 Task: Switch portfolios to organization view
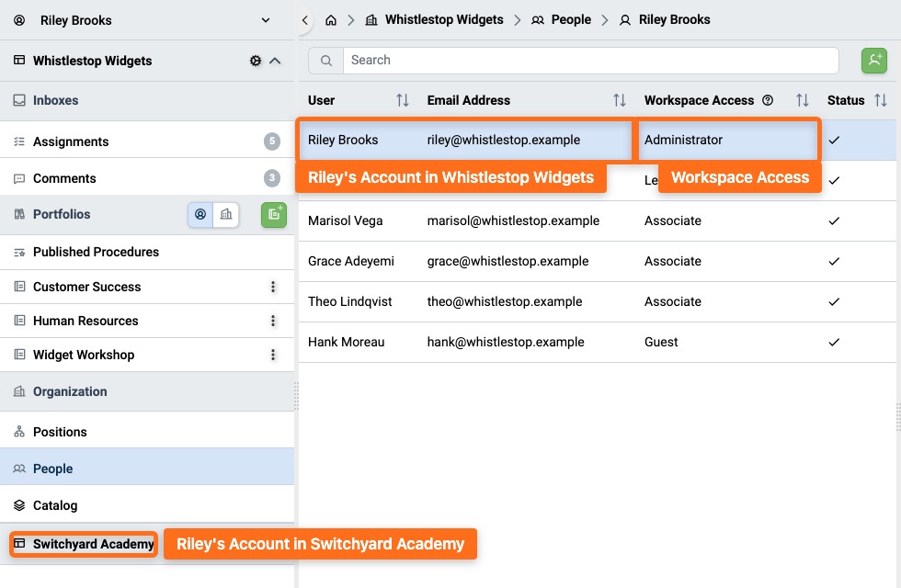pos(226,215)
